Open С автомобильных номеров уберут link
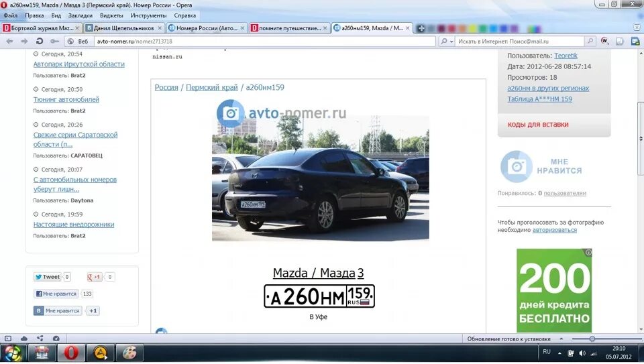The image size is (644, 364). point(74,184)
